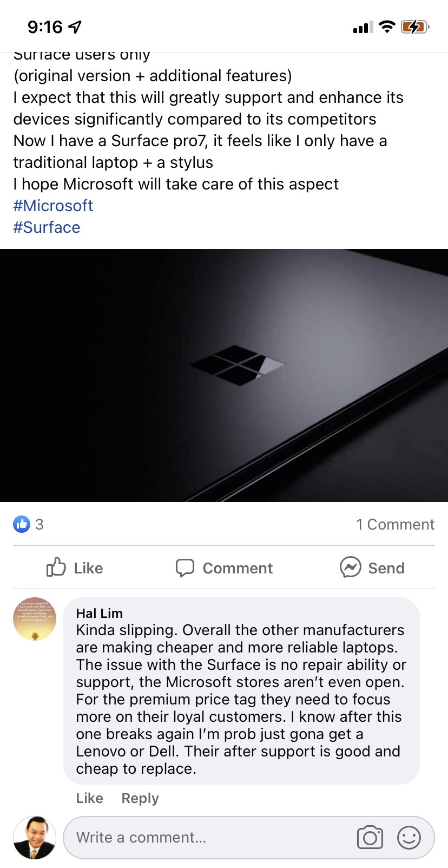Tap your own profile picture avatar

tap(35, 837)
